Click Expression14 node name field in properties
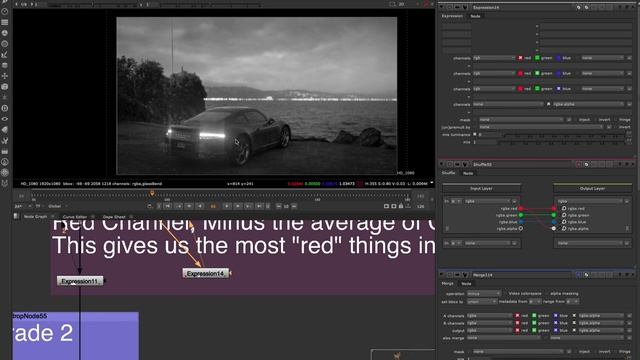640x360 pixels. tap(523, 7)
